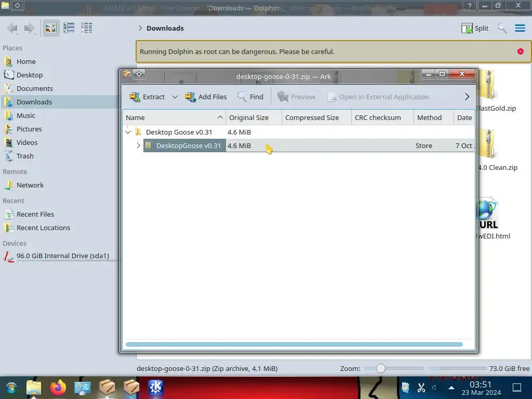Sort by Original Size column
This screenshot has width=532, height=399.
(254, 118)
